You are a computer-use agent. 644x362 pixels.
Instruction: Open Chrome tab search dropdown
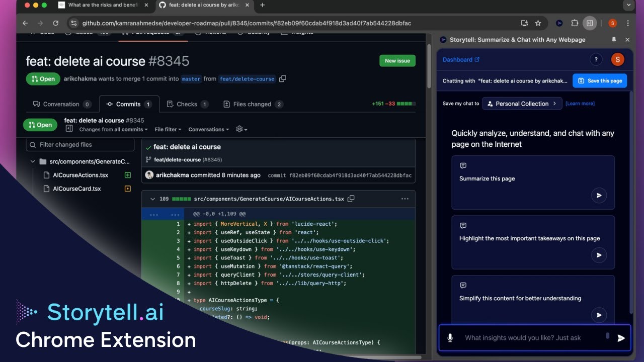click(x=628, y=5)
